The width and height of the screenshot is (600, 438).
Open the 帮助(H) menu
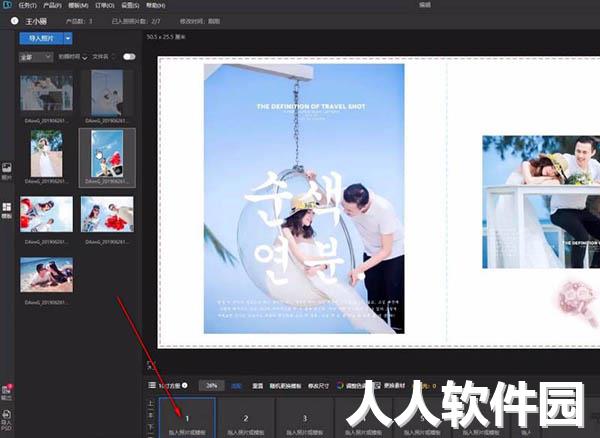pyautogui.click(x=156, y=5)
